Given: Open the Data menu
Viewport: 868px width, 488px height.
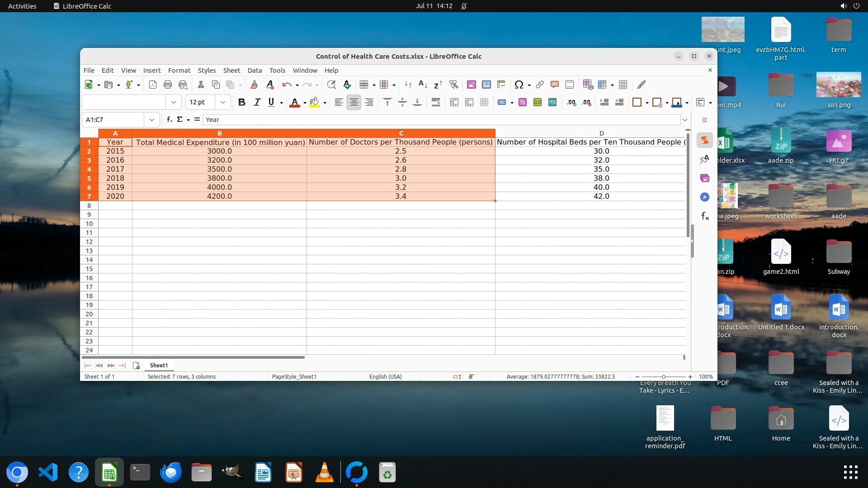Looking at the screenshot, I should (255, 70).
